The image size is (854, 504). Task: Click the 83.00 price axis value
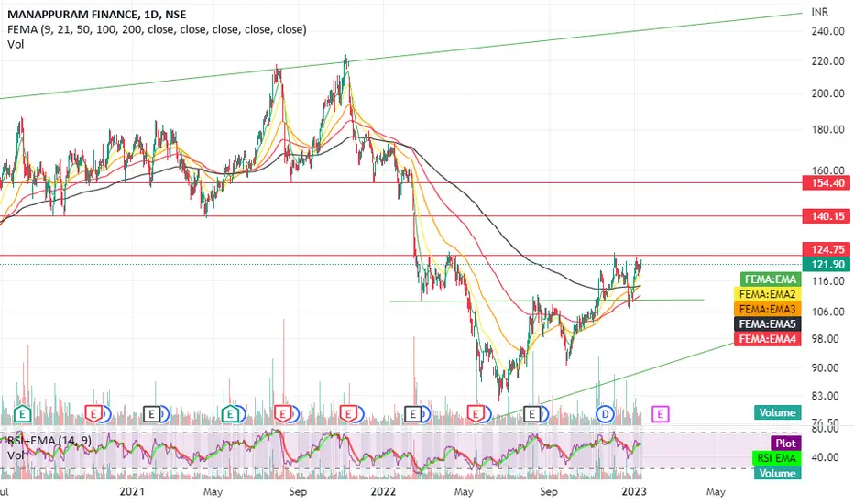click(825, 396)
